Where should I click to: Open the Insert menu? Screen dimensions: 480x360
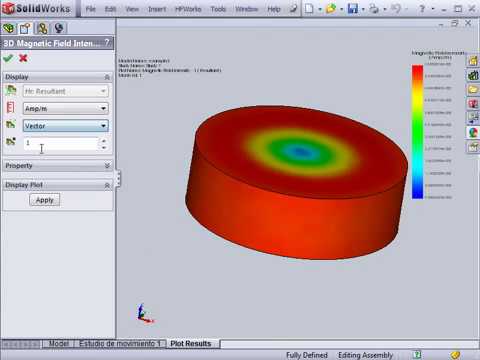157,9
